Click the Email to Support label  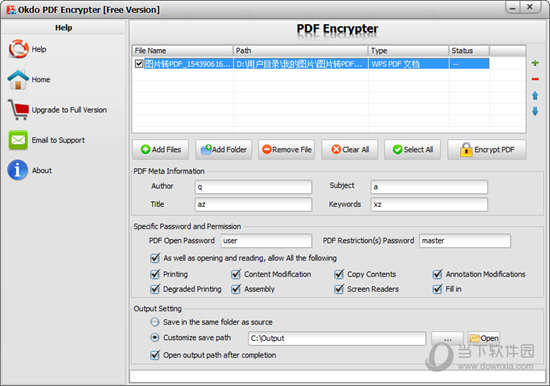58,140
